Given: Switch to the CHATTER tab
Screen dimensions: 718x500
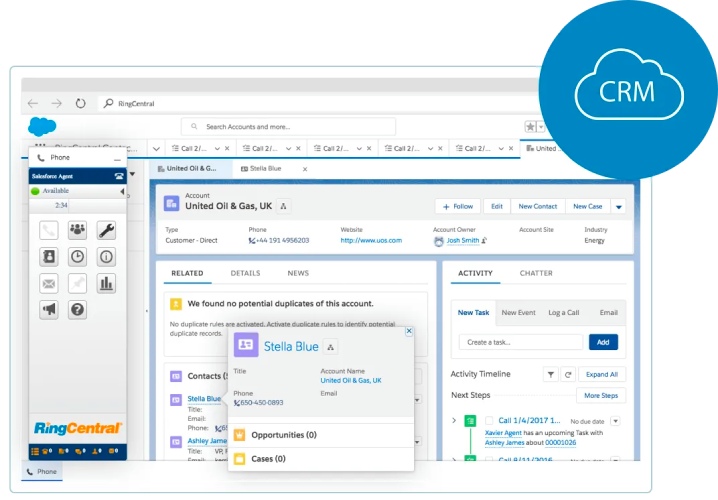Looking at the screenshot, I should (x=536, y=273).
